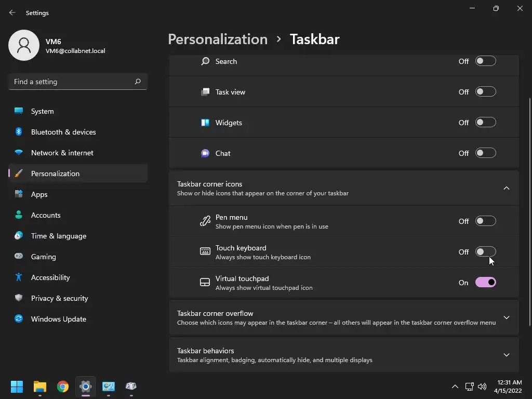Open the Windows Start menu

pos(17,387)
